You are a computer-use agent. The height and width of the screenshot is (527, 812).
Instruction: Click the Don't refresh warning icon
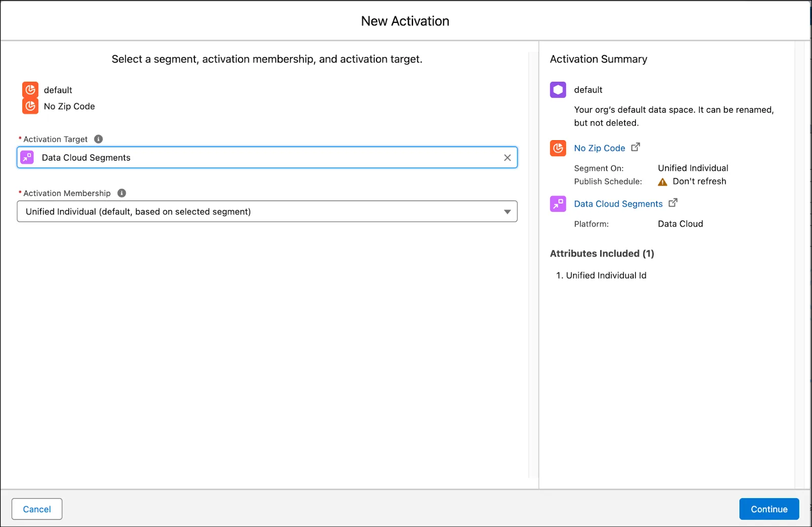point(663,182)
